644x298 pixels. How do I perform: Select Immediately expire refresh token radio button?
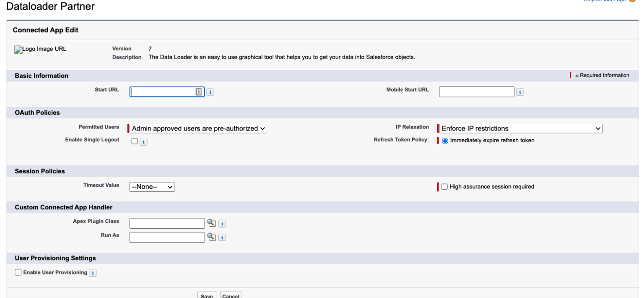[445, 141]
